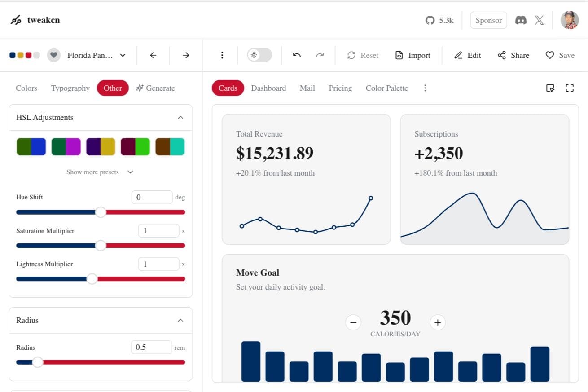Open the kebab menu left of the theme switch
Screen dimensions: 588x392
[x=222, y=55]
